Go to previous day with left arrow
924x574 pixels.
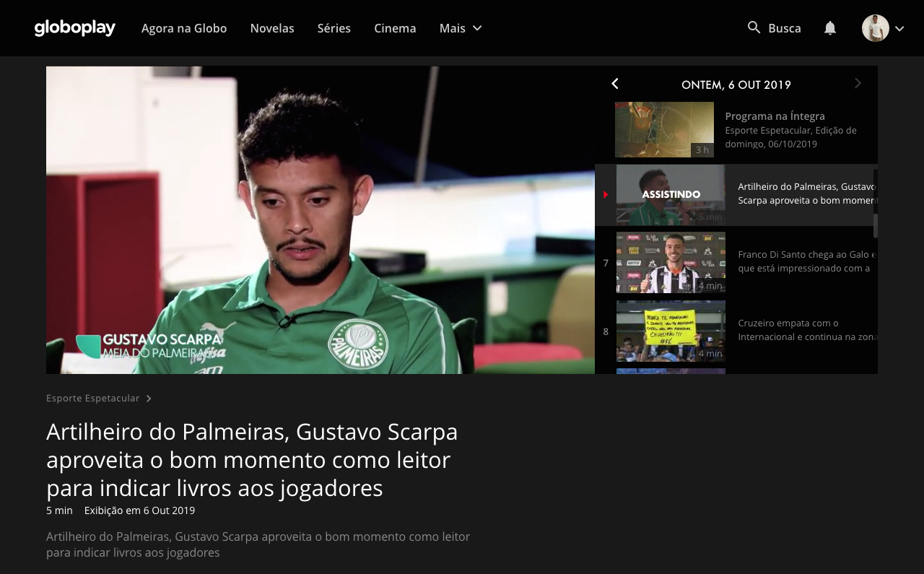tap(615, 84)
